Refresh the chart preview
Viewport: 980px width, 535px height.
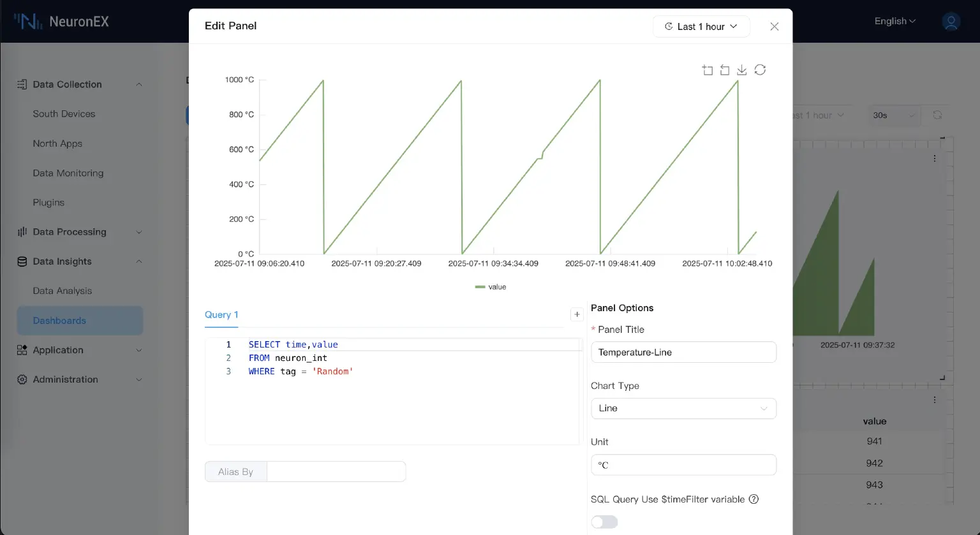(760, 70)
